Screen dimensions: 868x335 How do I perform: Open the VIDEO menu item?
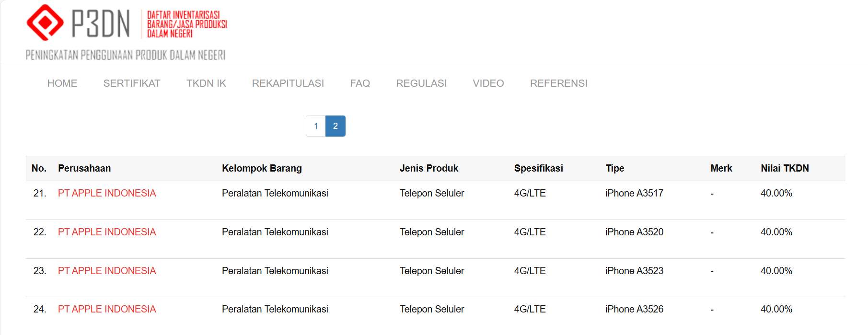488,83
